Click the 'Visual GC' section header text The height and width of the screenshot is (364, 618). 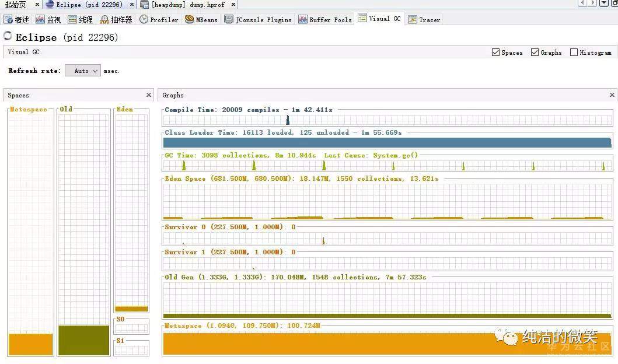tap(24, 52)
